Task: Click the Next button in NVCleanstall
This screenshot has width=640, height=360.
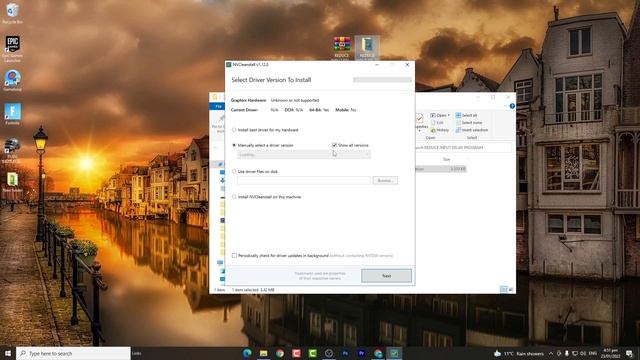Action: point(386,276)
